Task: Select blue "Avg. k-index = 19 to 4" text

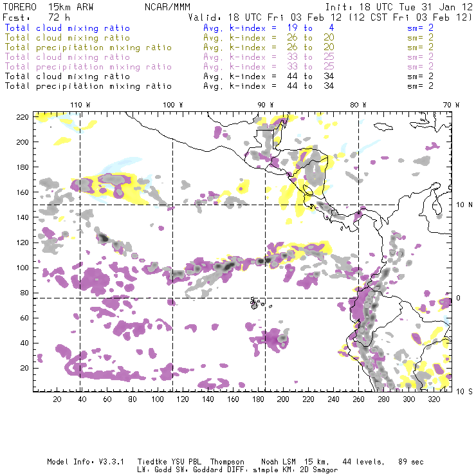Action: [269, 28]
